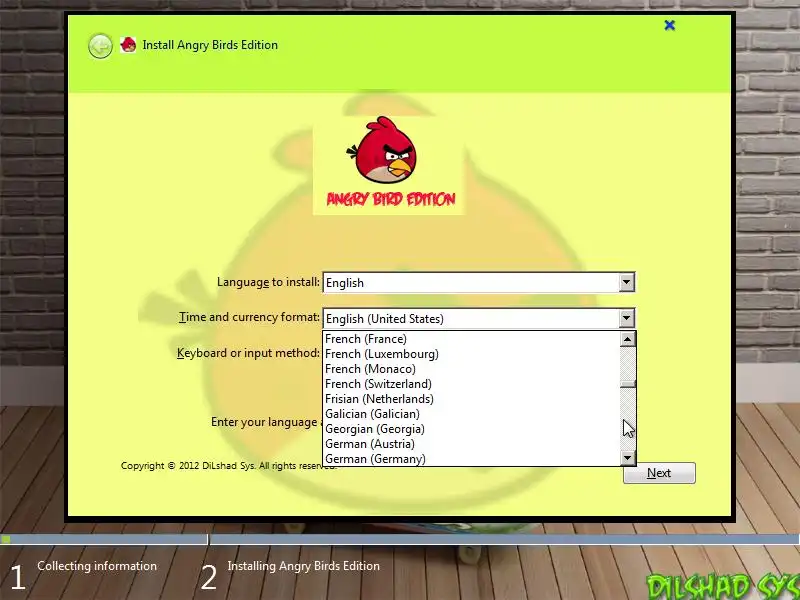Choose Georgian (Georgia) in the list
The image size is (800, 600).
coord(471,429)
